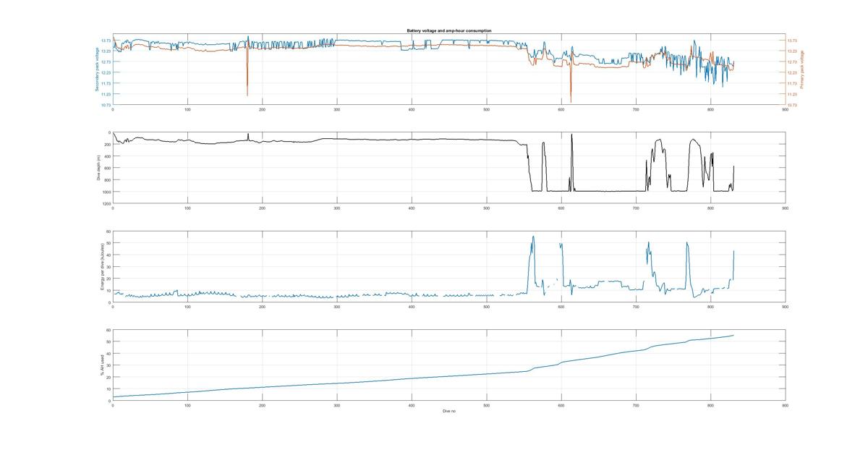Click the 'Dive no' x-axis label
This screenshot has width=868, height=450.
(449, 411)
